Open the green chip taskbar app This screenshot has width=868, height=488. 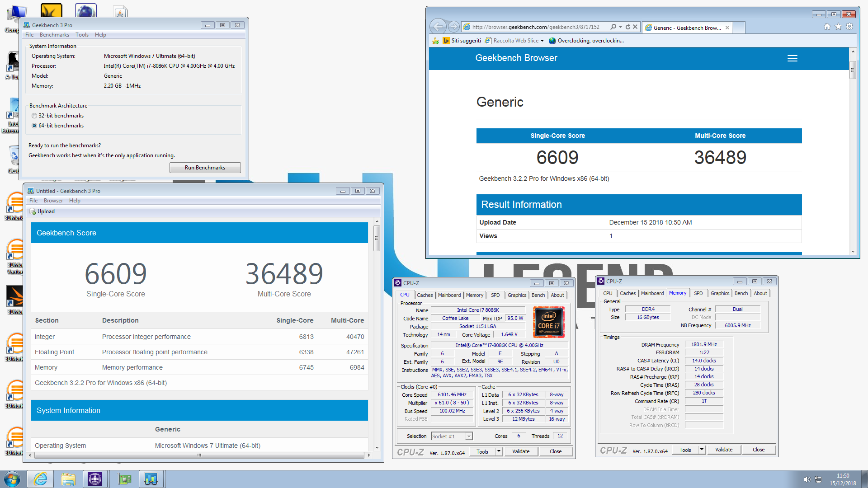click(x=124, y=479)
